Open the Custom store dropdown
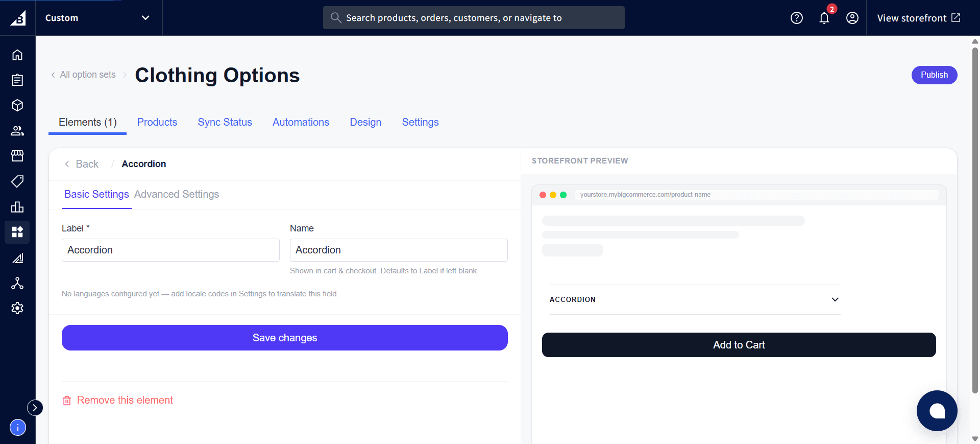Viewport: 980px width, 444px height. (x=99, y=18)
